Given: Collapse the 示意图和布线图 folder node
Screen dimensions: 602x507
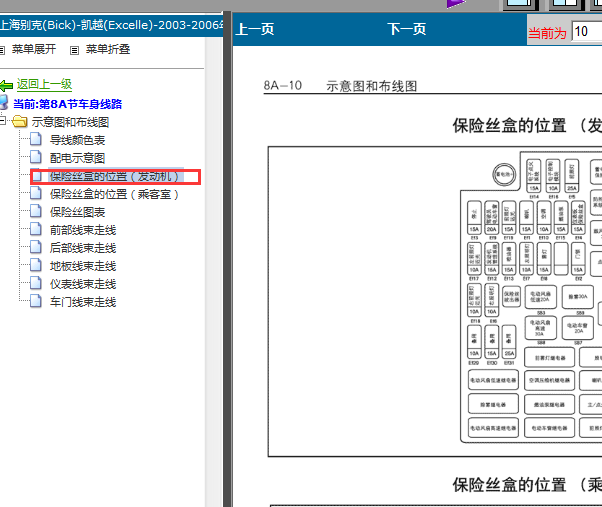Looking at the screenshot, I should coord(2,121).
